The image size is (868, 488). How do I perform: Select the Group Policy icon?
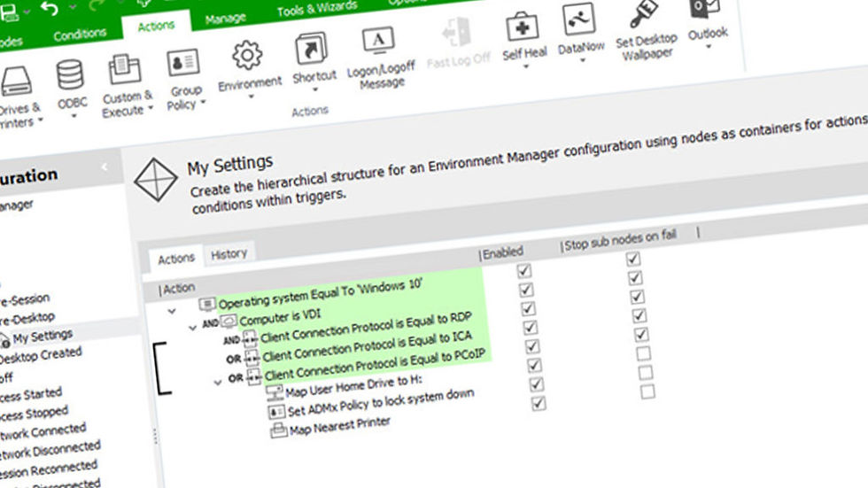click(x=183, y=63)
